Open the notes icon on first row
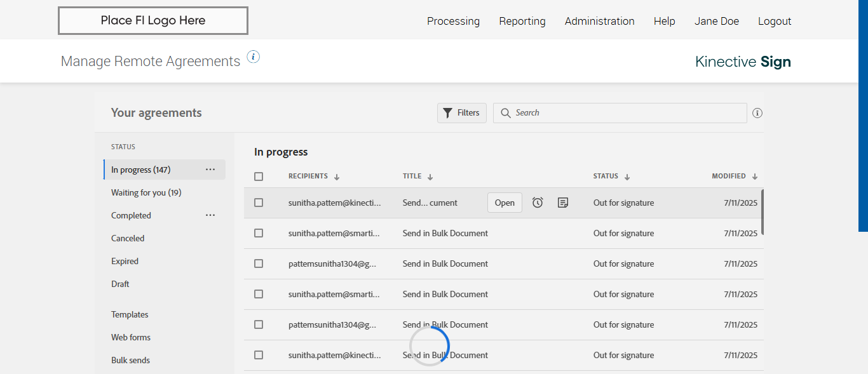This screenshot has width=868, height=374. coord(563,203)
